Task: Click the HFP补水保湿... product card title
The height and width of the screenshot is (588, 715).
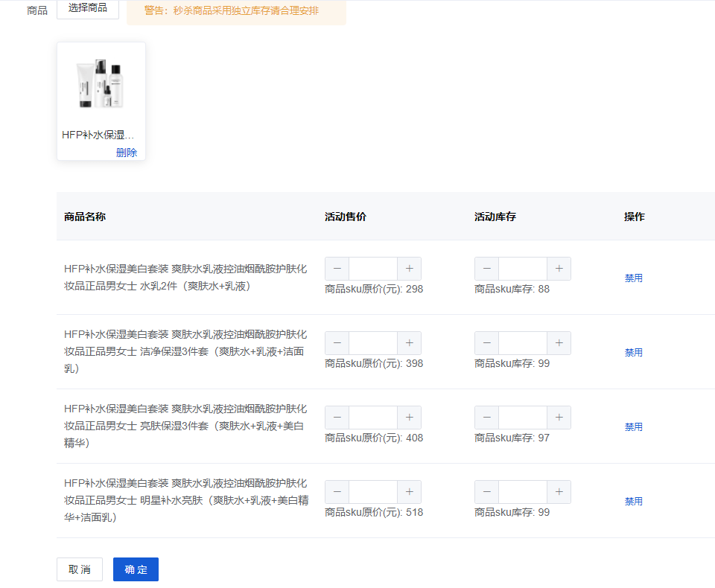Action: pyautogui.click(x=98, y=135)
